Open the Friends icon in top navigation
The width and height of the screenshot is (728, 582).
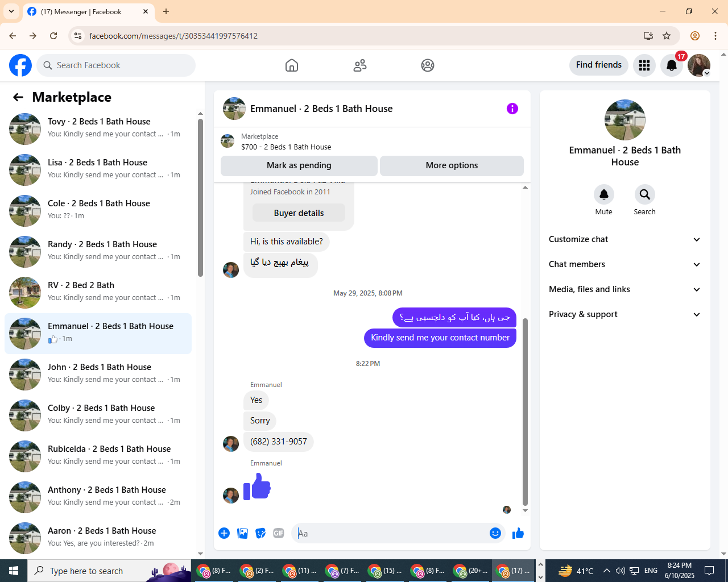pos(360,65)
